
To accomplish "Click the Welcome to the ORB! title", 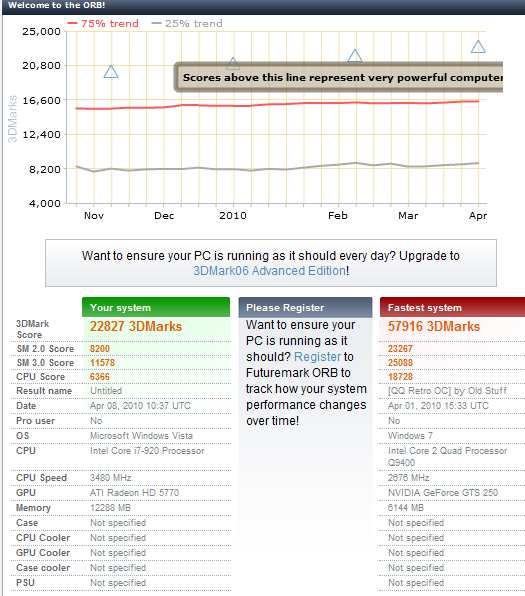I will [57, 5].
